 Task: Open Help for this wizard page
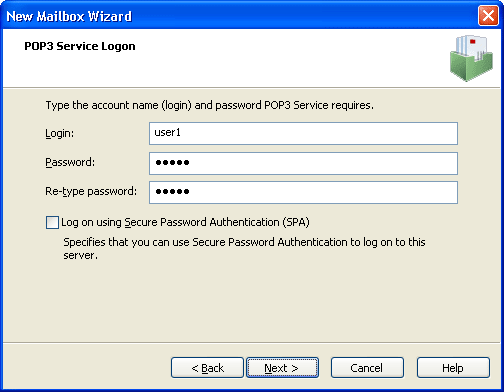(x=453, y=368)
